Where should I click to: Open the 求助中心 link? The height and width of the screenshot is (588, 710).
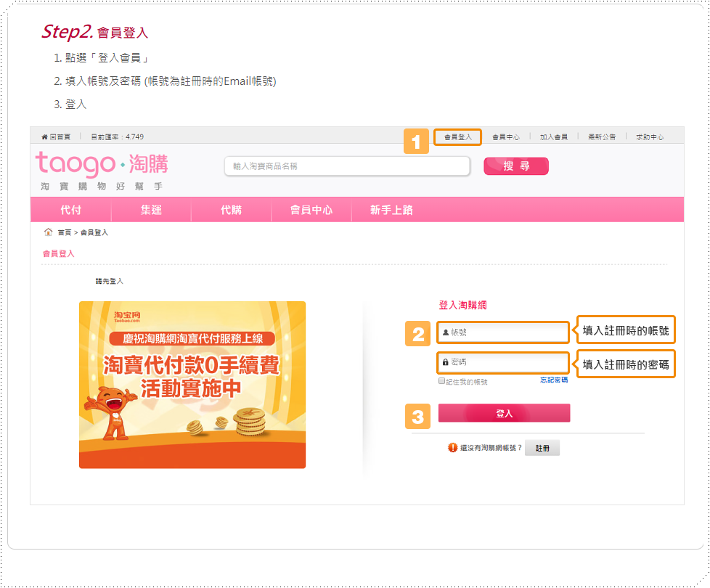pos(650,137)
